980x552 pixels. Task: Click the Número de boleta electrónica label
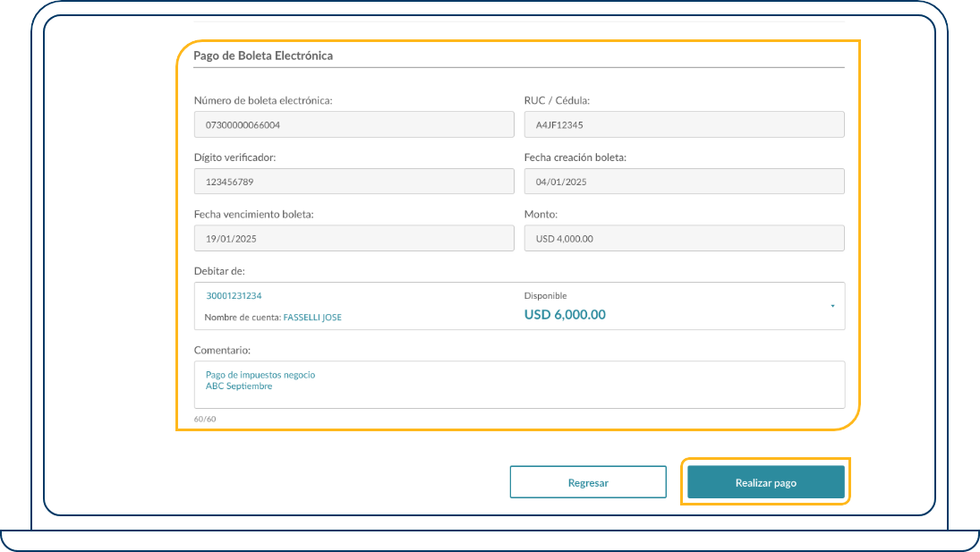click(263, 100)
